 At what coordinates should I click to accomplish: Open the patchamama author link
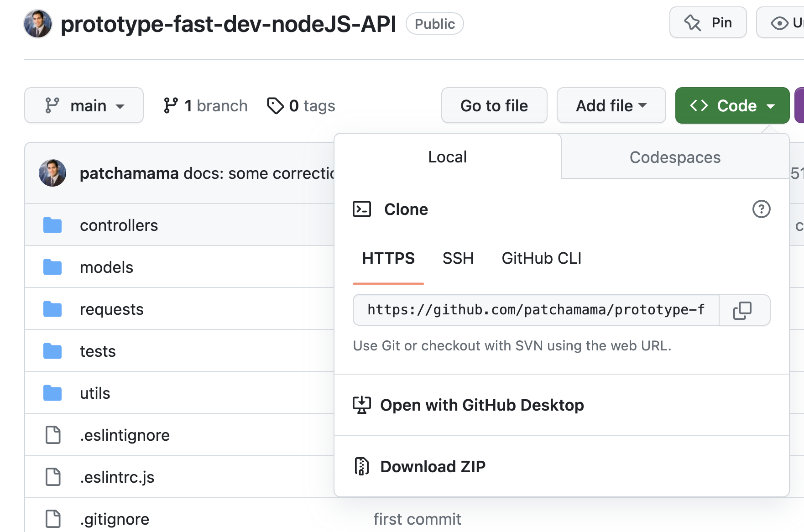click(x=129, y=173)
